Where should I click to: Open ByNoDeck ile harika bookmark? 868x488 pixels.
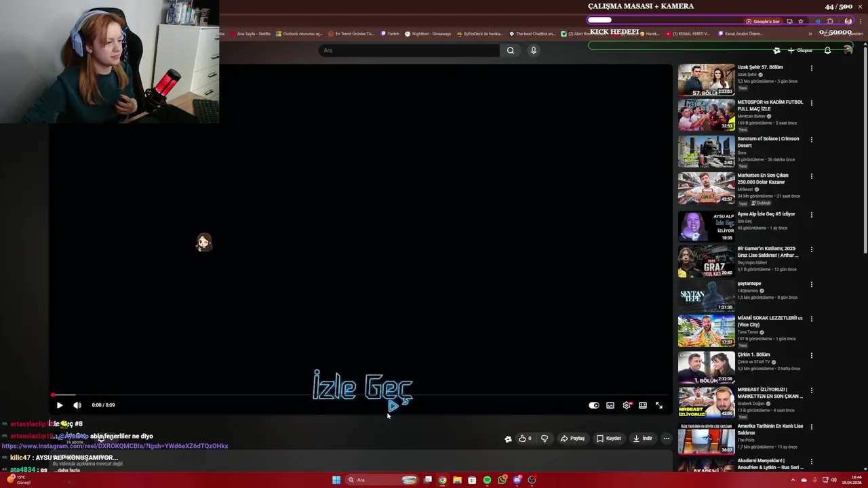pyautogui.click(x=480, y=34)
